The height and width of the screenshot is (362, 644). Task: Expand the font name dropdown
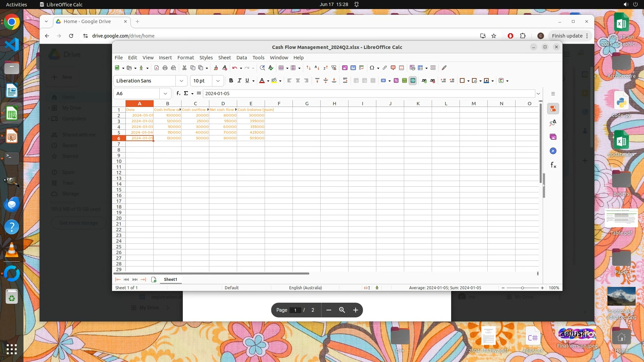coord(181,81)
